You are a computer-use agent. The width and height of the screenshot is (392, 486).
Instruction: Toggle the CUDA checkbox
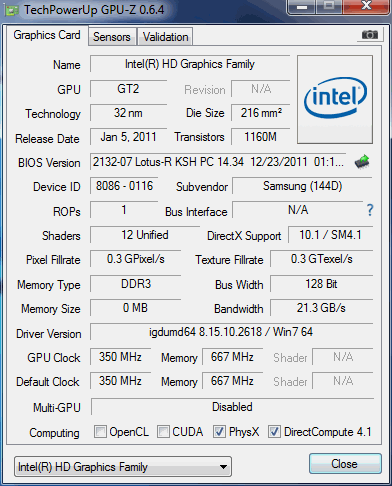163,432
